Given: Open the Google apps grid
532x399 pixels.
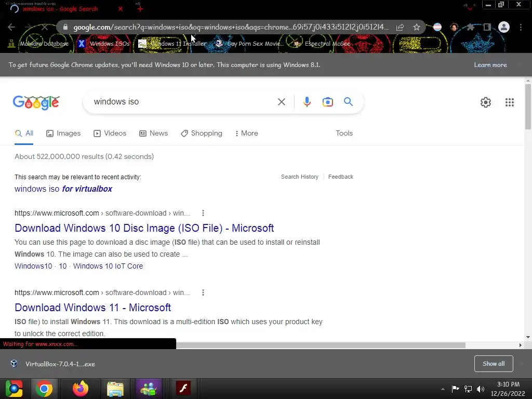Looking at the screenshot, I should (x=509, y=102).
